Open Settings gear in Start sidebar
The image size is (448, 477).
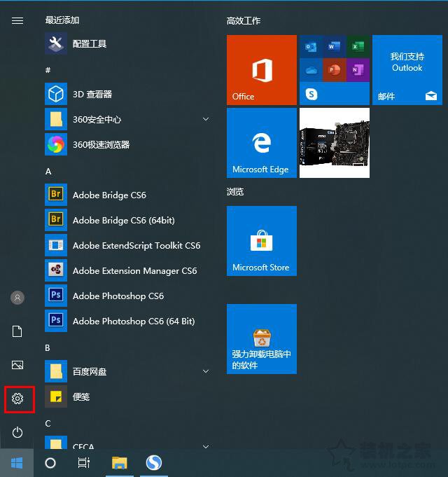coord(17,399)
